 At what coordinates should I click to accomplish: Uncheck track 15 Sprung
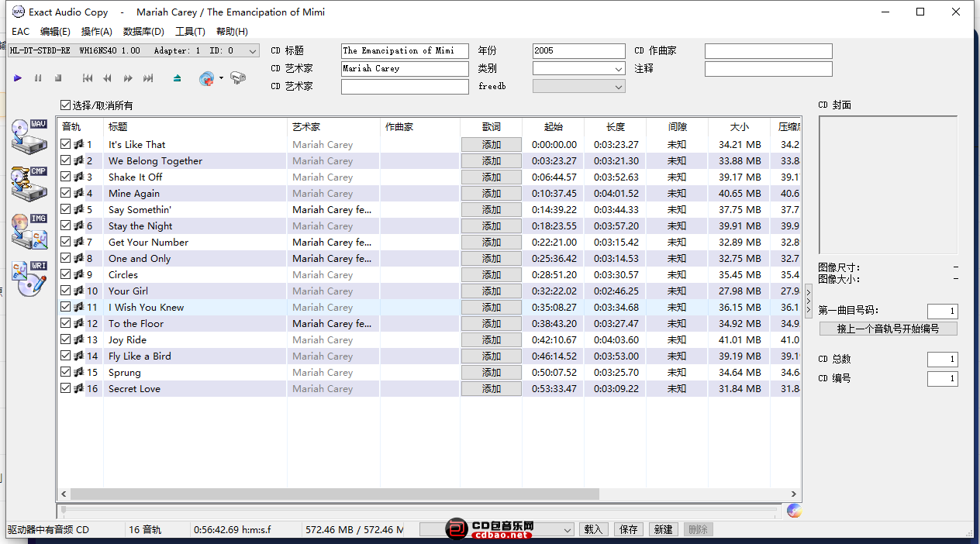pos(65,372)
